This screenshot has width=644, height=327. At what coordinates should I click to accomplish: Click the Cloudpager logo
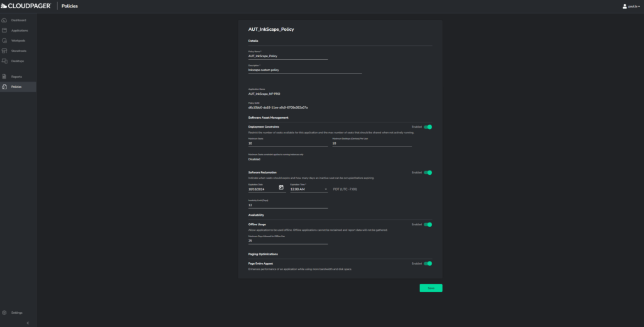(26, 6)
